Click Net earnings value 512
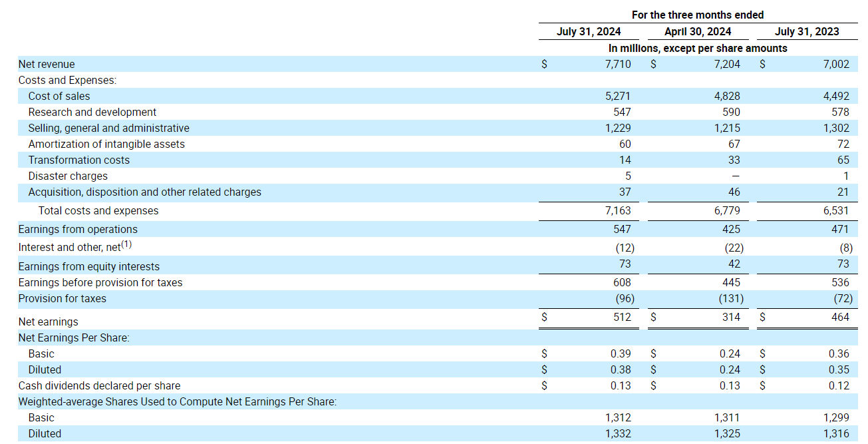Image resolution: width=868 pixels, height=444 pixels. [x=622, y=318]
